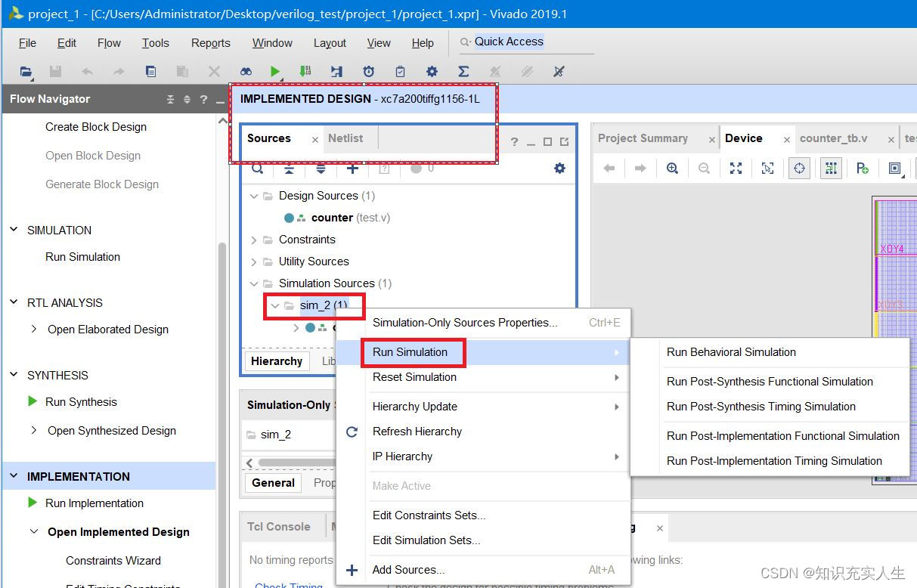The height and width of the screenshot is (588, 917).
Task: Expand Open Elaborated Design
Action: [x=33, y=329]
